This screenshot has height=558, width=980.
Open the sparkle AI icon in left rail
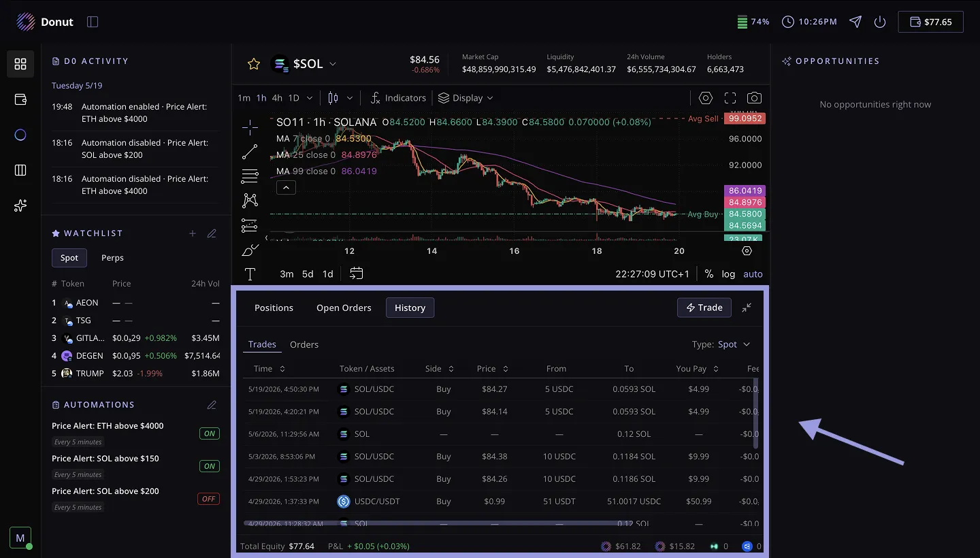[20, 206]
